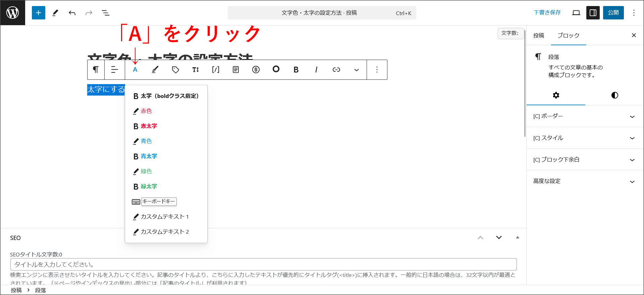
Task: Click the 文字数: counter box
Action: (511, 33)
